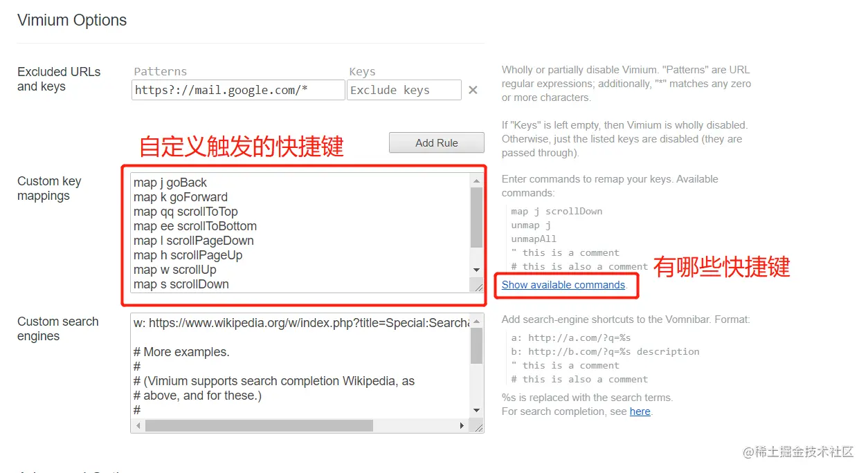Image resolution: width=868 pixels, height=473 pixels.
Task: Click the 'map k goForward' line
Action: tap(181, 197)
